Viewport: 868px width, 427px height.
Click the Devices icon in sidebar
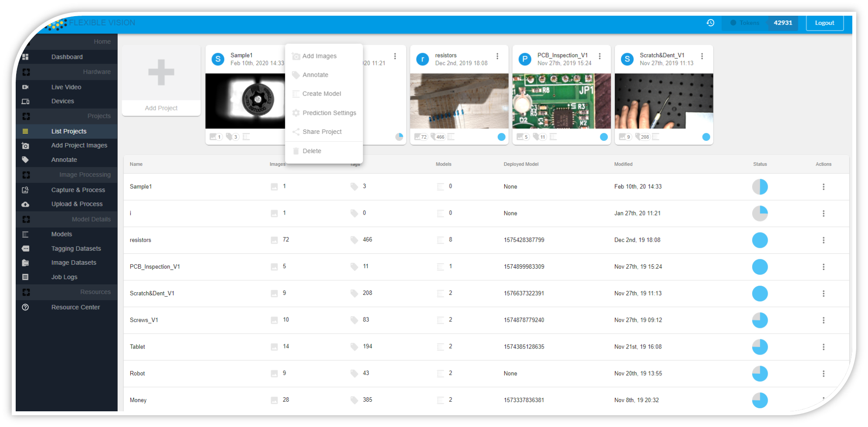click(x=25, y=101)
